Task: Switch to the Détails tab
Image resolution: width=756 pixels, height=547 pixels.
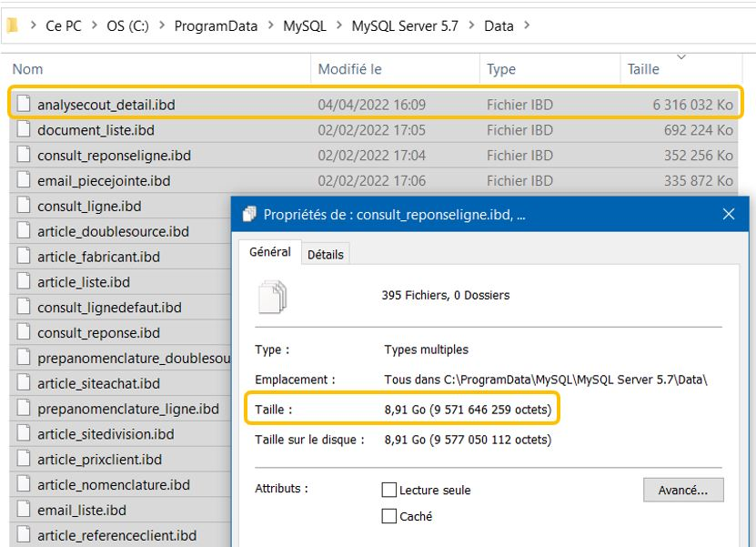Action: 326,255
